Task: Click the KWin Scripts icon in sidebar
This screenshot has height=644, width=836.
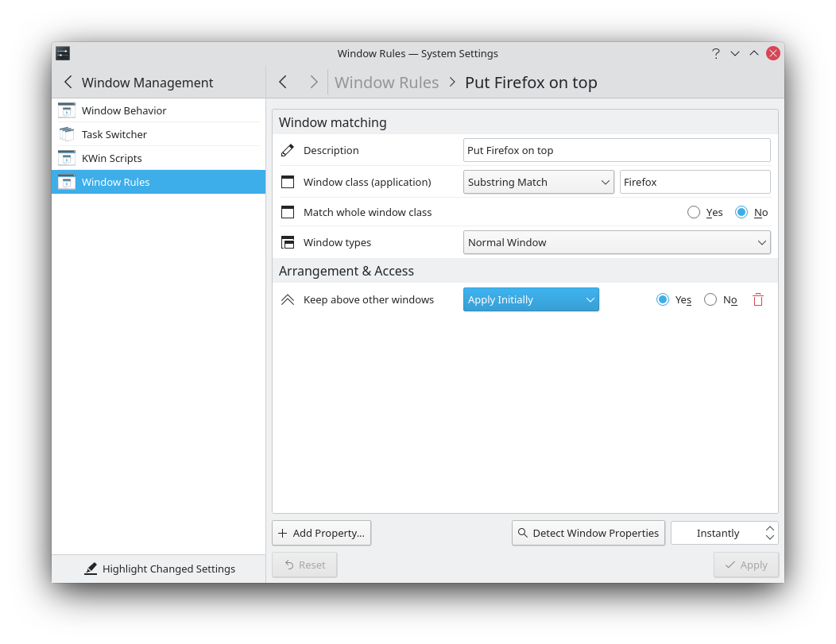Action: pos(67,158)
